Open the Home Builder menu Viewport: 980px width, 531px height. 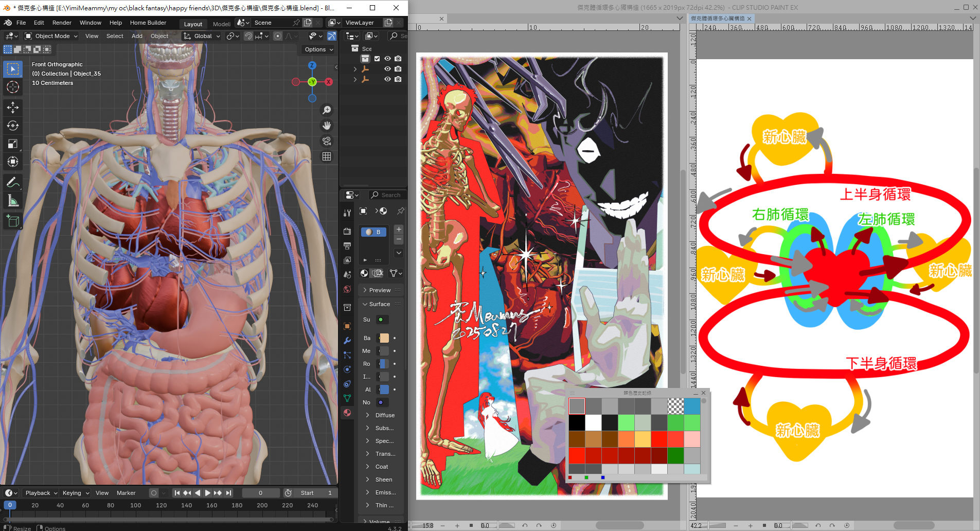click(x=148, y=23)
